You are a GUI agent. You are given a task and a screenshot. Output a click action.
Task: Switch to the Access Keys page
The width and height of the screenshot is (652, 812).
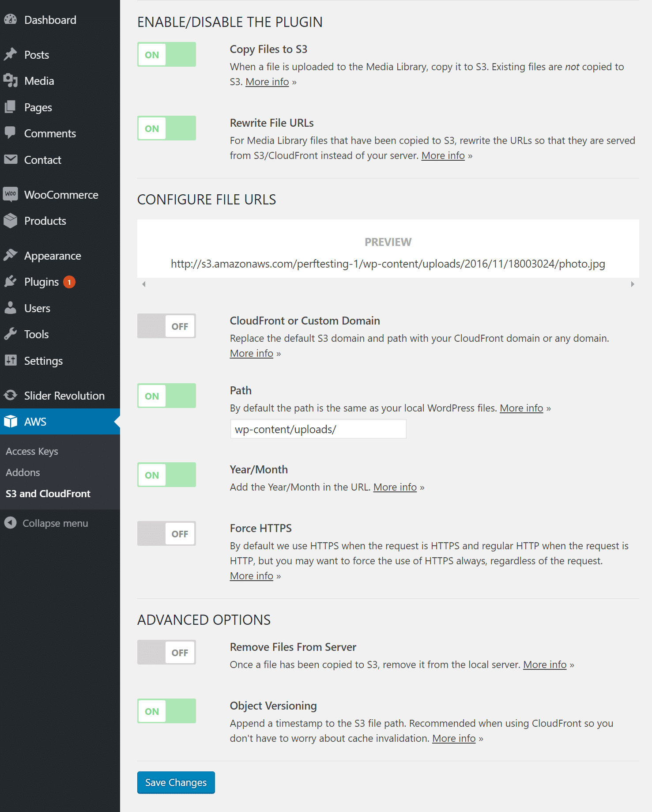coord(32,451)
